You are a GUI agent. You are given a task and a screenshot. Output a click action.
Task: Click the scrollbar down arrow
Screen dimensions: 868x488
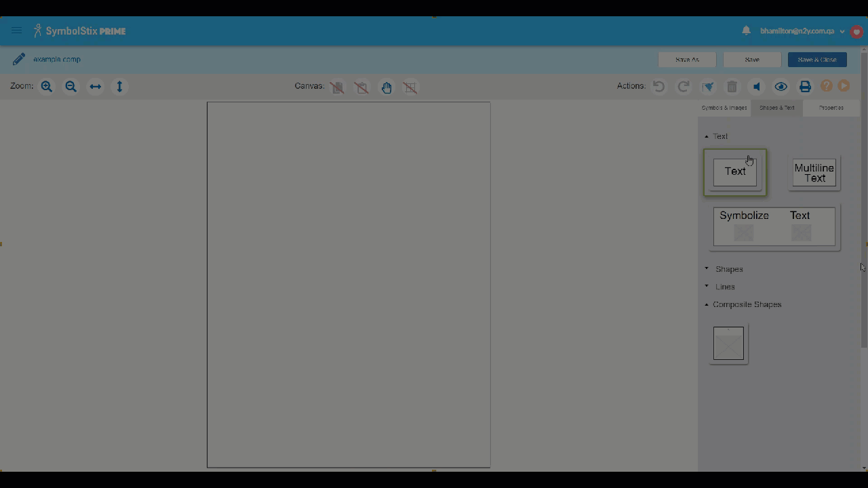[x=863, y=468]
